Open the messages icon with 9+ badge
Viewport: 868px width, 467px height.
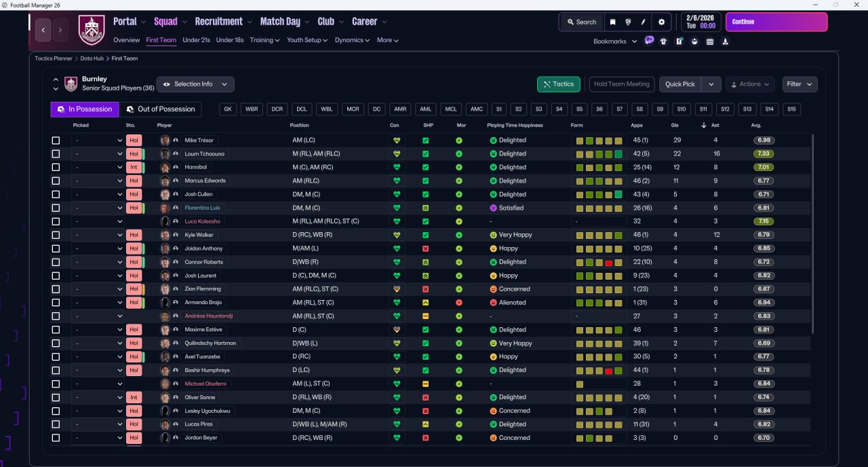click(x=649, y=41)
